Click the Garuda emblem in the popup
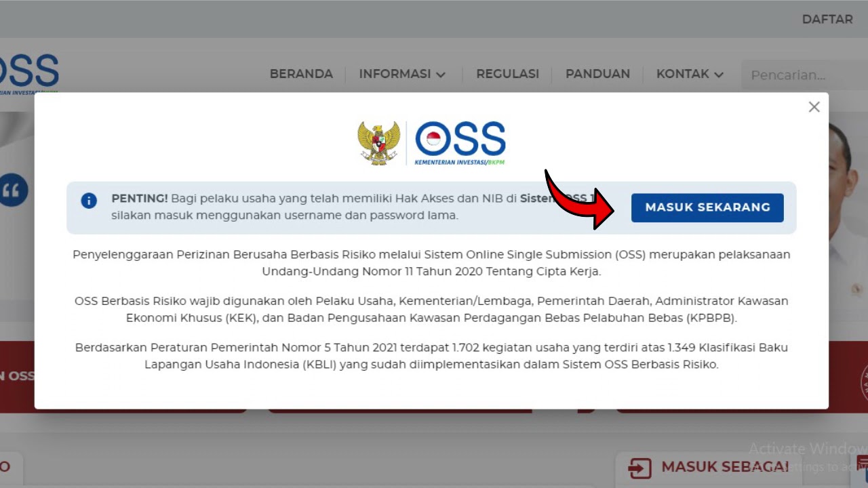This screenshot has width=868, height=488. pos(379,143)
